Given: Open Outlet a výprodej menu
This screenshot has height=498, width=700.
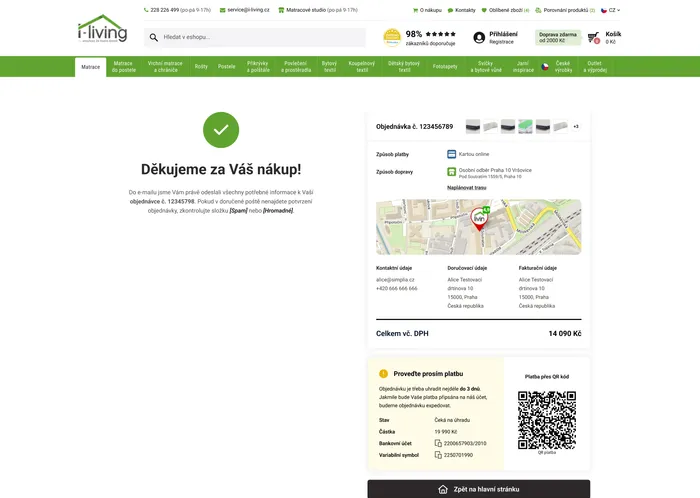Looking at the screenshot, I should 595,66.
